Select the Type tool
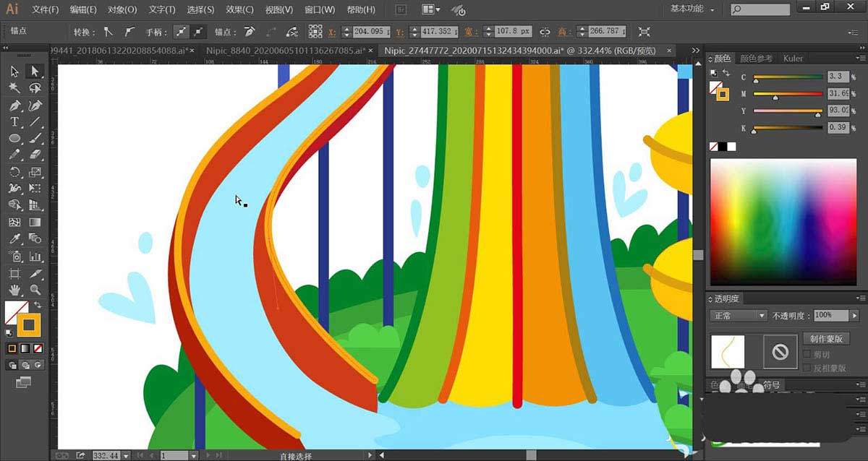 [14, 121]
